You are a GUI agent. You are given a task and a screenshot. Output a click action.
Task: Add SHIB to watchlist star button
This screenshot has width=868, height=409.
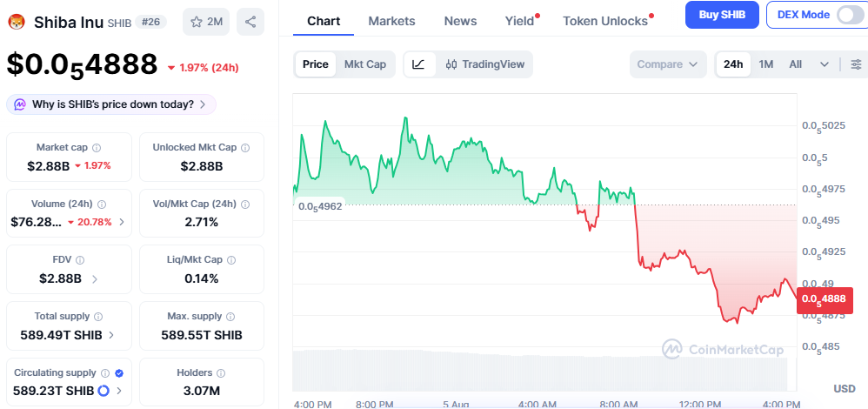[x=206, y=22]
